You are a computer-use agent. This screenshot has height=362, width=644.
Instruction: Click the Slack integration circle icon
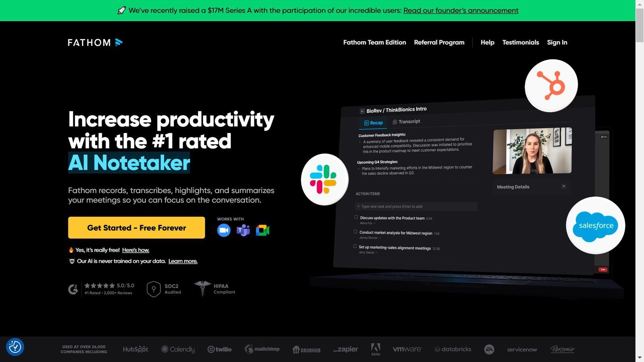[x=324, y=179]
